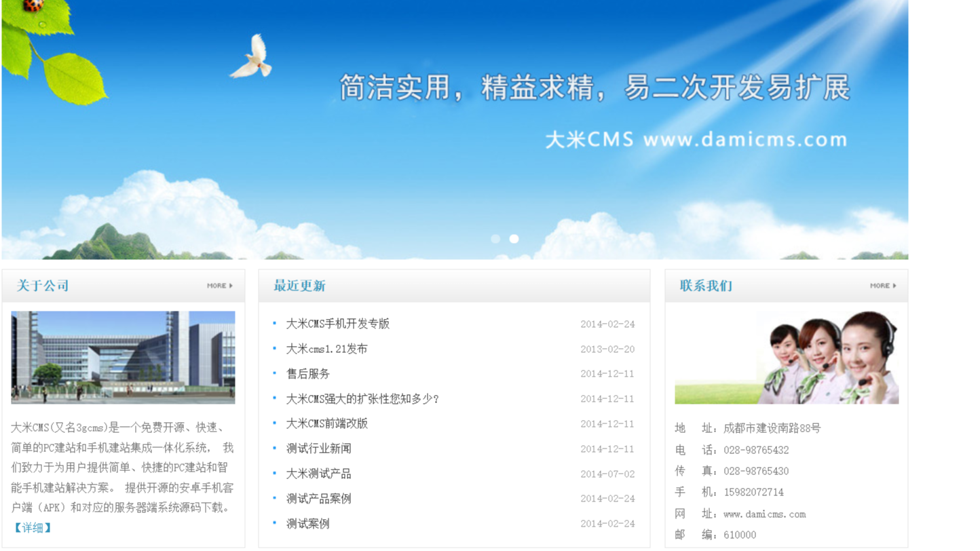The width and height of the screenshot is (980, 551).
Task: Open article 大米CMS手机开发专版
Action: pos(338,324)
